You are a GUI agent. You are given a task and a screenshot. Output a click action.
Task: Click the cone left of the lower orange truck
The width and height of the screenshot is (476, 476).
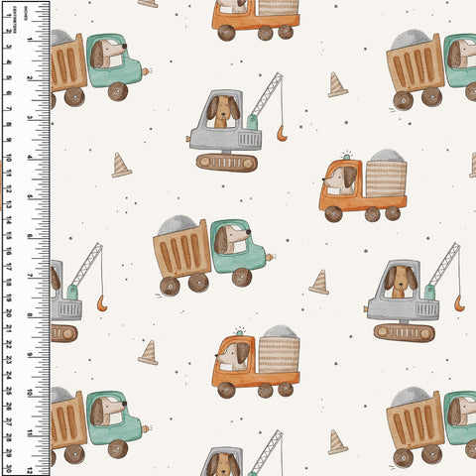pyautogui.click(x=148, y=352)
